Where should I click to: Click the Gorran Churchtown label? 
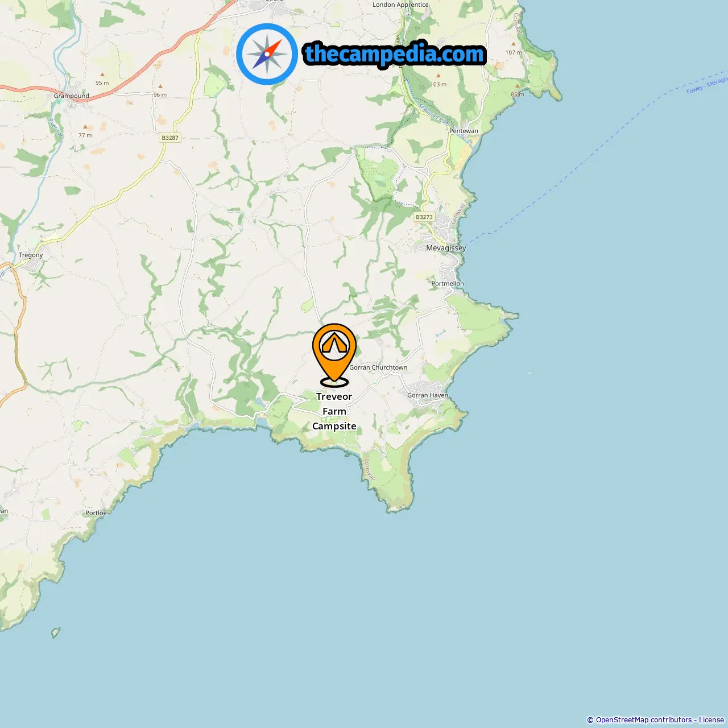pyautogui.click(x=378, y=367)
